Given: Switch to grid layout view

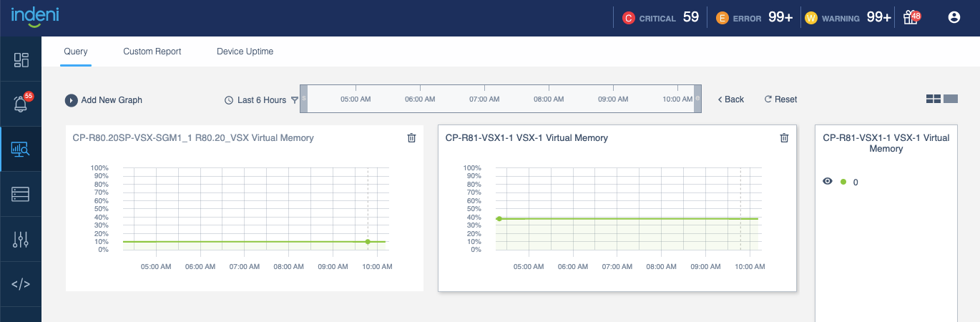Looking at the screenshot, I should tap(934, 99).
